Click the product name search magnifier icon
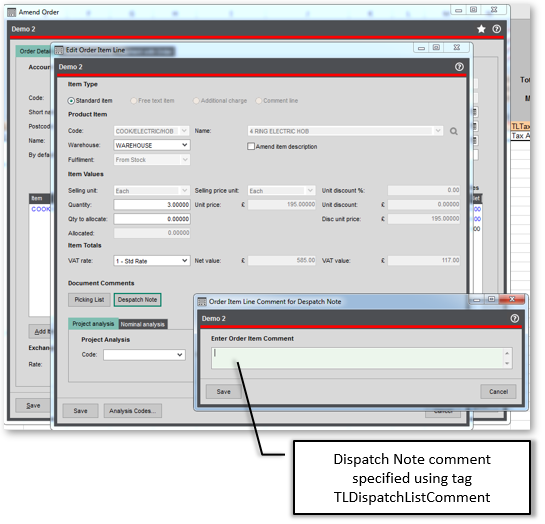This screenshot has height=524, width=545. coord(454,131)
